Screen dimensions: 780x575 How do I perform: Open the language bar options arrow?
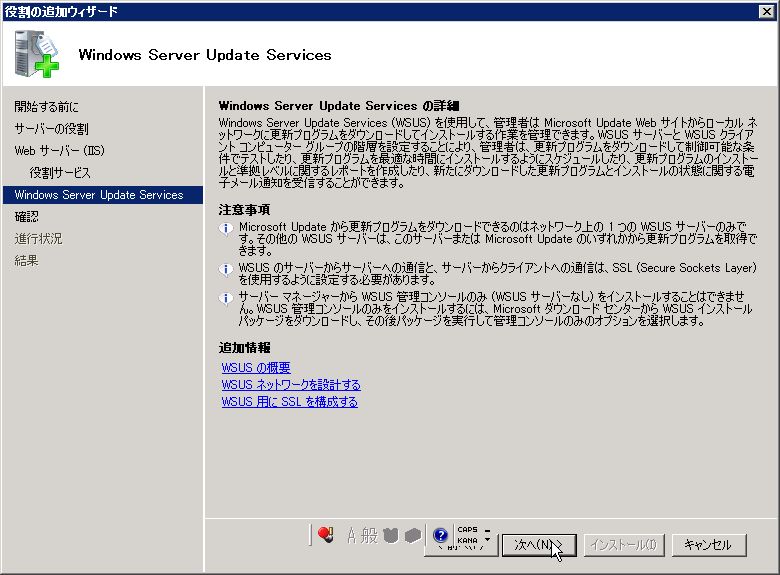click(x=488, y=540)
